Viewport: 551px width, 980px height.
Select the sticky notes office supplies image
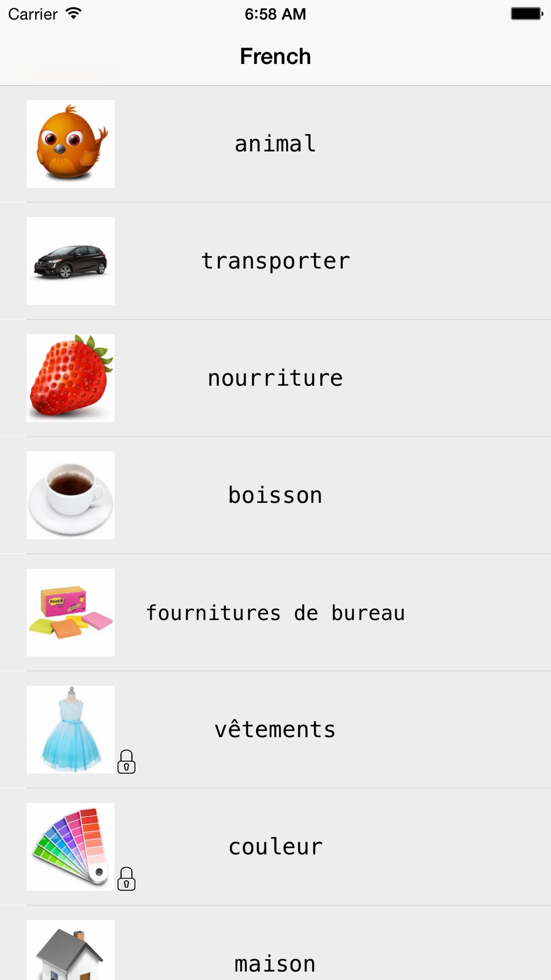pyautogui.click(x=71, y=612)
